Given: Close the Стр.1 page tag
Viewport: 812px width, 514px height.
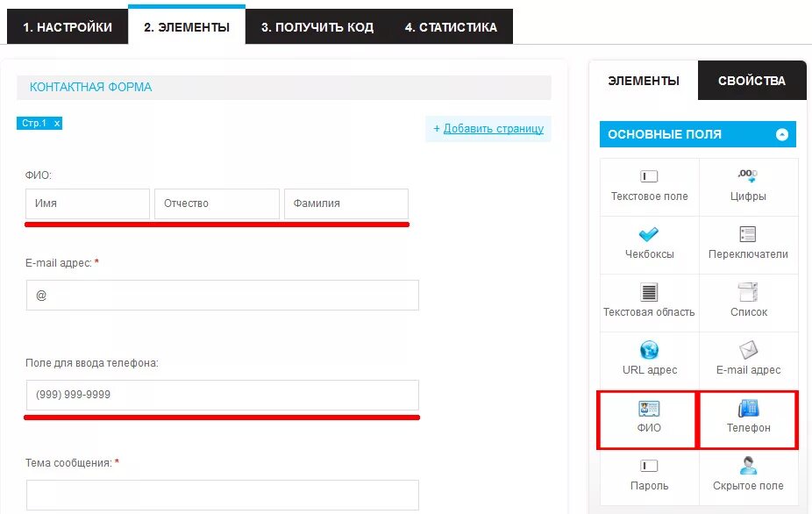Looking at the screenshot, I should pos(57,124).
